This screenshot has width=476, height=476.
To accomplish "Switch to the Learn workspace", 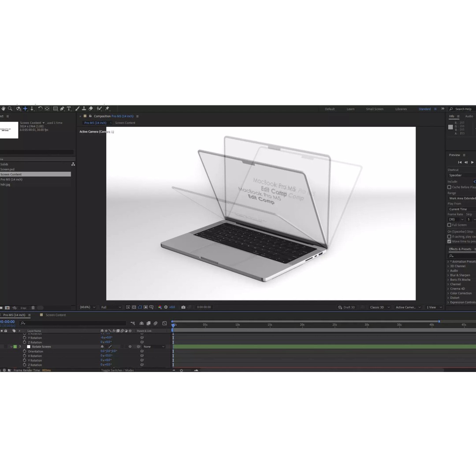I will (351, 109).
